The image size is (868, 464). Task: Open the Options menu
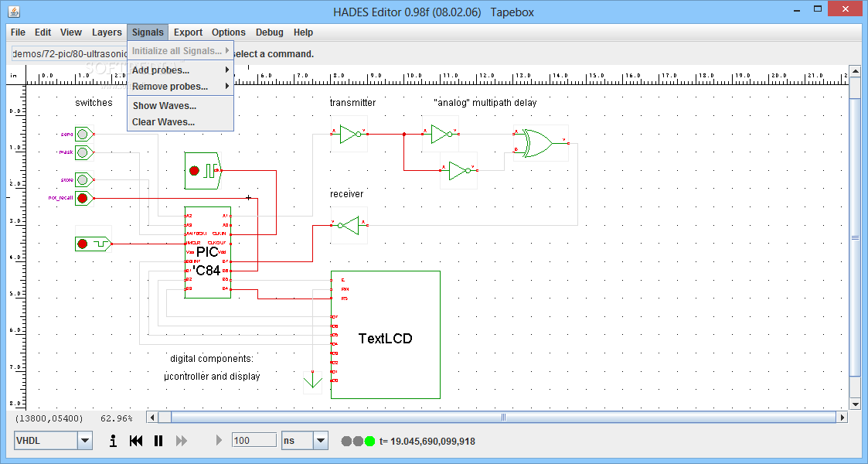tap(228, 32)
